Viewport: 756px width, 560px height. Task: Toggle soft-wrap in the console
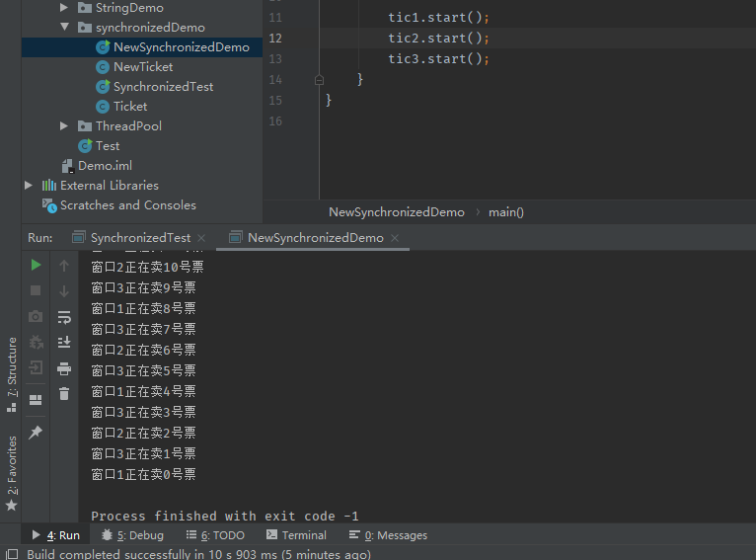tap(64, 317)
